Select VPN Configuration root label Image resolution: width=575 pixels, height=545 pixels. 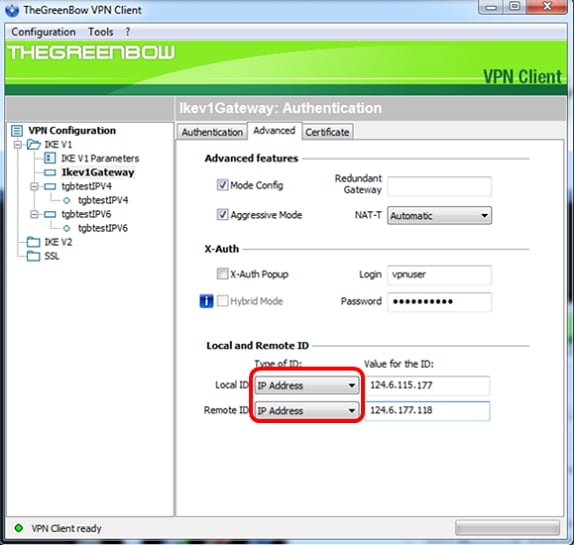click(72, 131)
